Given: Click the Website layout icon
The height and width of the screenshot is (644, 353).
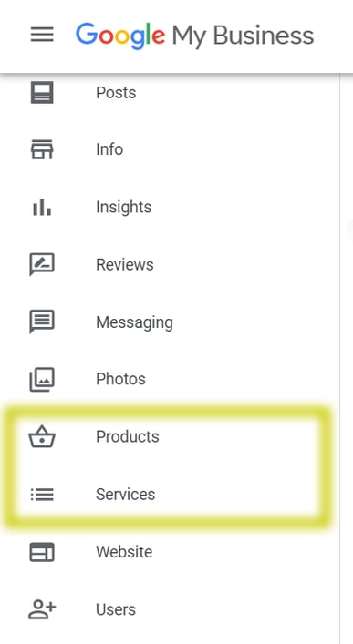Looking at the screenshot, I should (x=42, y=552).
